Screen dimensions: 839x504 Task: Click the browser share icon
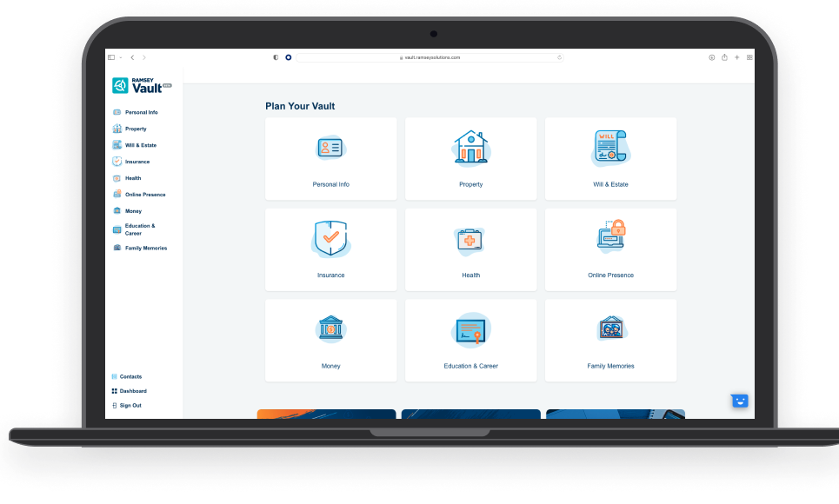[724, 57]
